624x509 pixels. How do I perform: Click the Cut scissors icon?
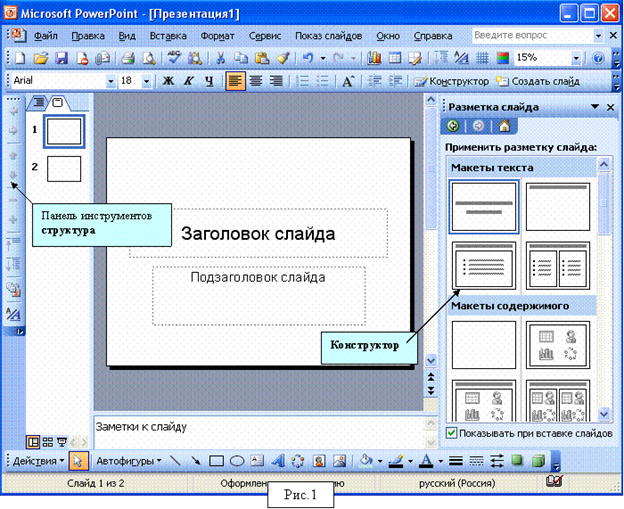point(220,59)
